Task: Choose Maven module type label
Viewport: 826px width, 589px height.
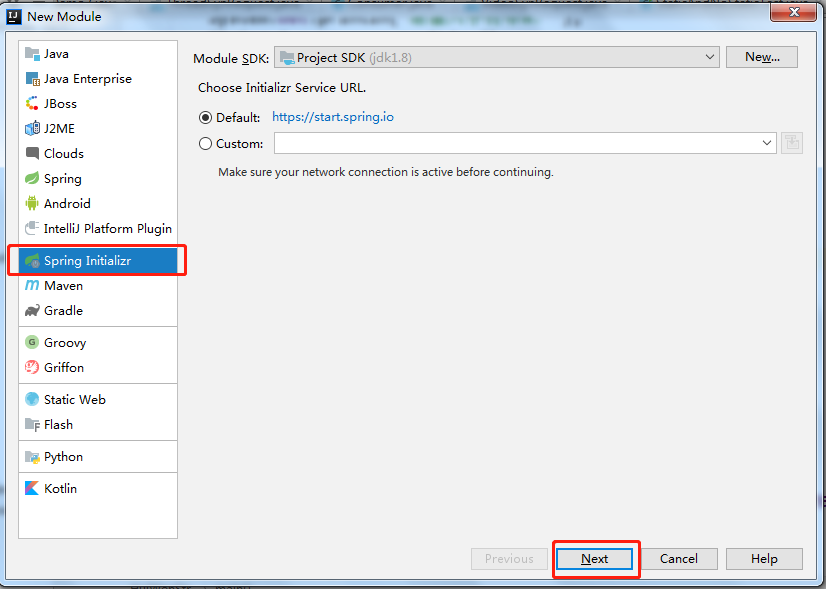Action: 63,286
